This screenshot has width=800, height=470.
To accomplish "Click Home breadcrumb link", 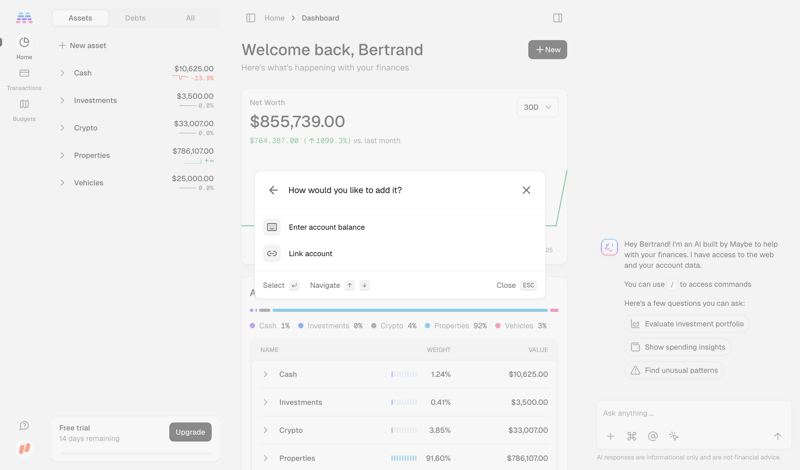I will coord(274,18).
